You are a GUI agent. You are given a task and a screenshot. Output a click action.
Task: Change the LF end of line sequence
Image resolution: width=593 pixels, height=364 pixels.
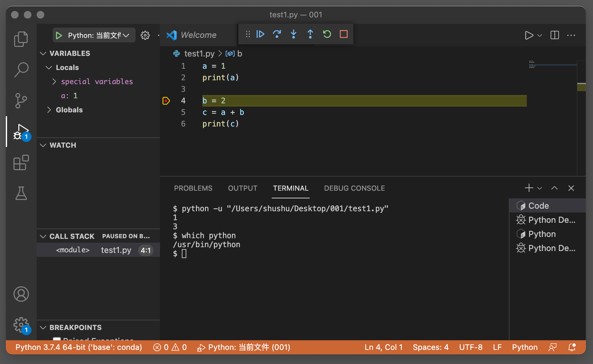[x=497, y=347]
